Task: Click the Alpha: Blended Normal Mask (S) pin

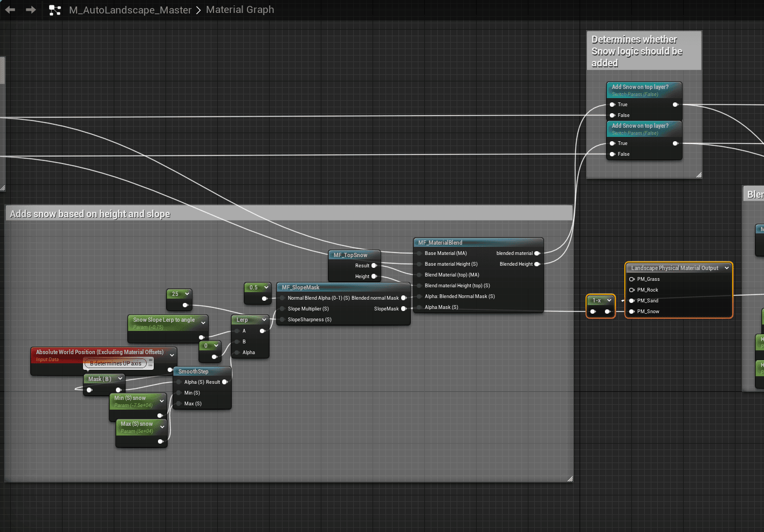Action: [x=418, y=296]
